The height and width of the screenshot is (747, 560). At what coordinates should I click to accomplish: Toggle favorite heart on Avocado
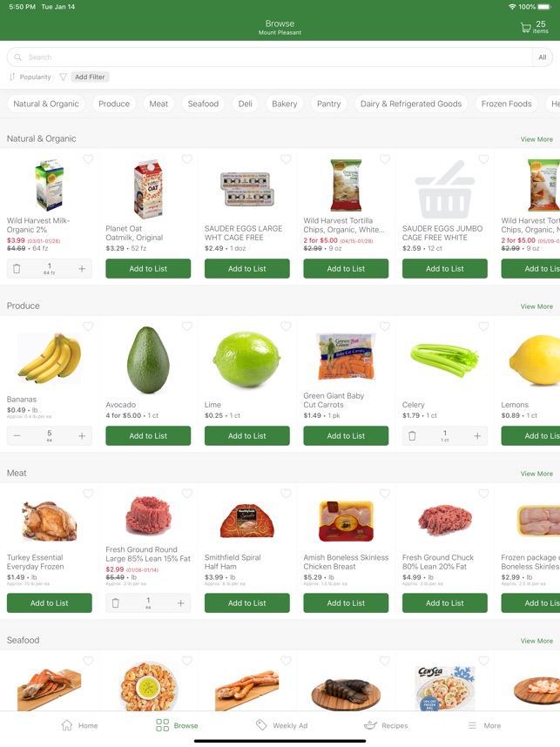[187, 326]
